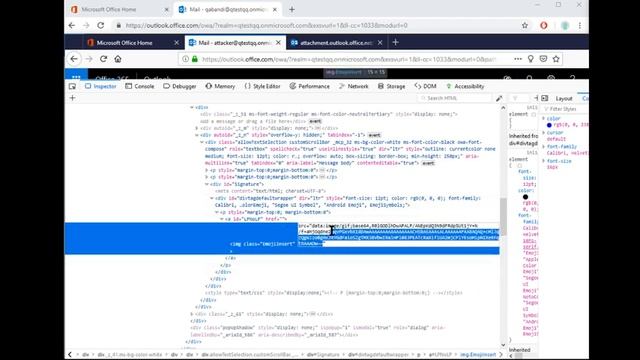Switch to the Inspector tab
The image size is (640, 360).
[x=100, y=86]
